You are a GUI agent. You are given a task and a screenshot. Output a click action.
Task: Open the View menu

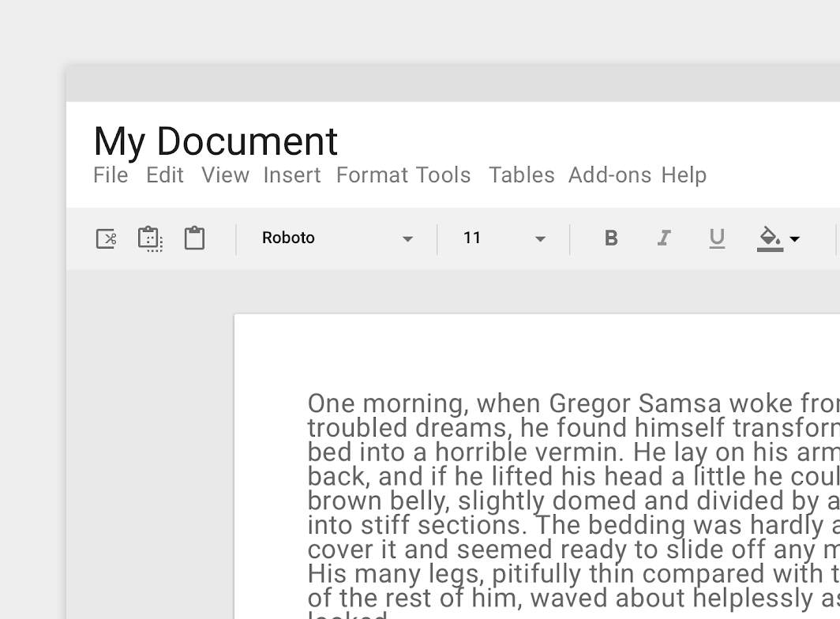tap(226, 175)
